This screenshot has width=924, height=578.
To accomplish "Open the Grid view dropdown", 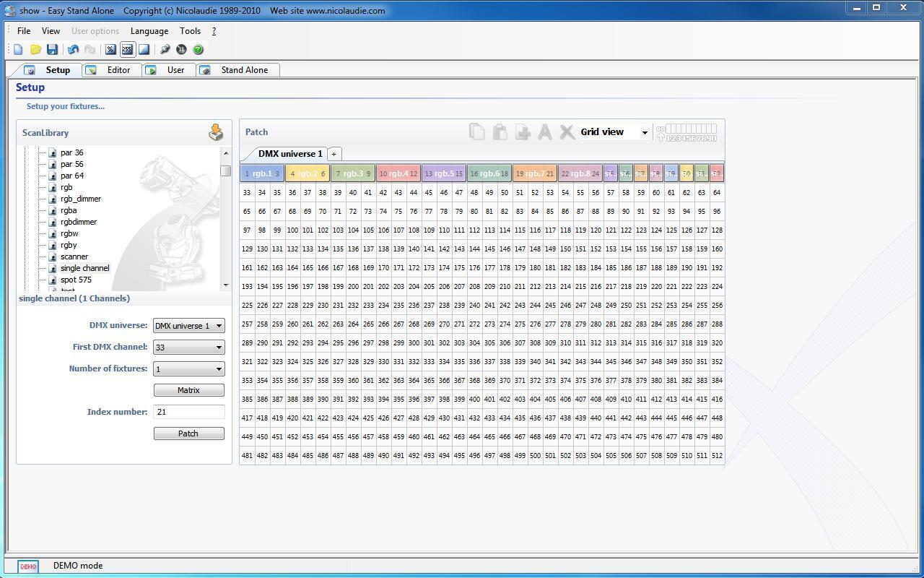I will tap(614, 132).
